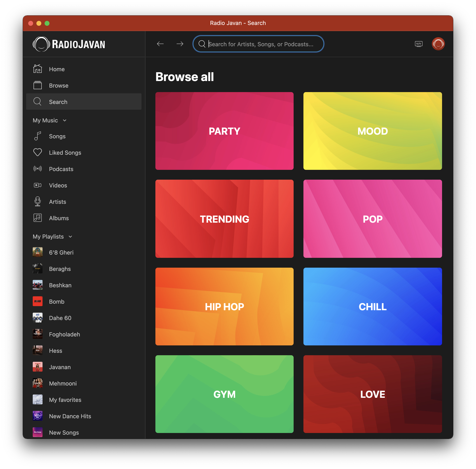Select the "Dahe 60" playlist name
Viewport: 476px width, 469px height.
(x=60, y=318)
